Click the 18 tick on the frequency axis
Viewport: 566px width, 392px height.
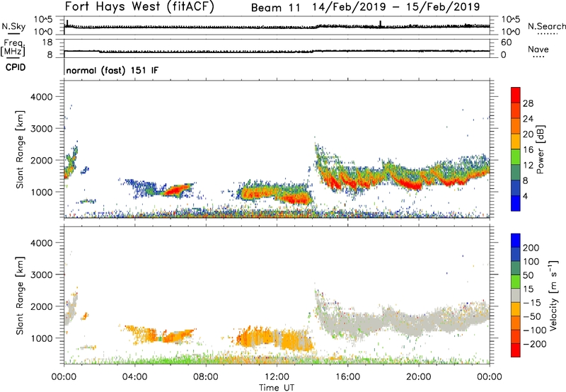47,42
